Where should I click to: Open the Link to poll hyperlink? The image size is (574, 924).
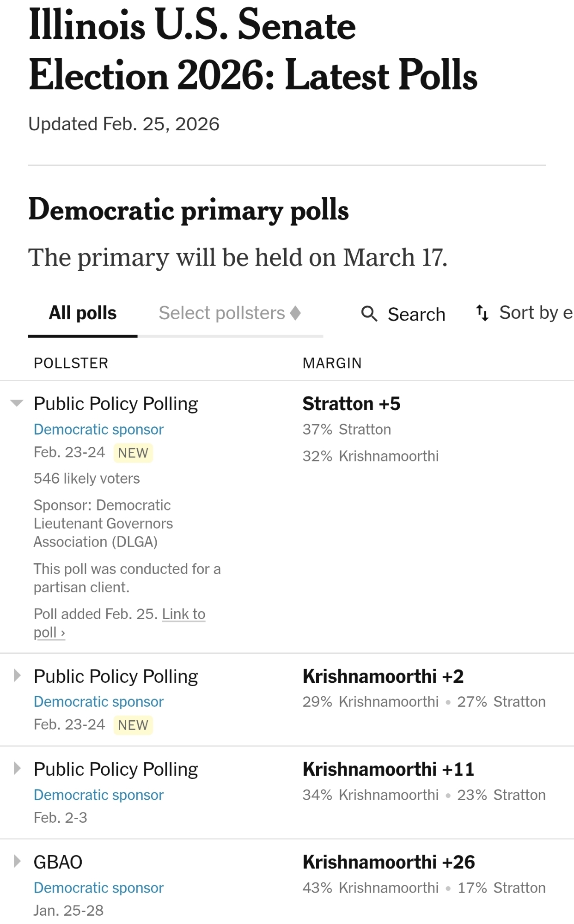(x=183, y=614)
